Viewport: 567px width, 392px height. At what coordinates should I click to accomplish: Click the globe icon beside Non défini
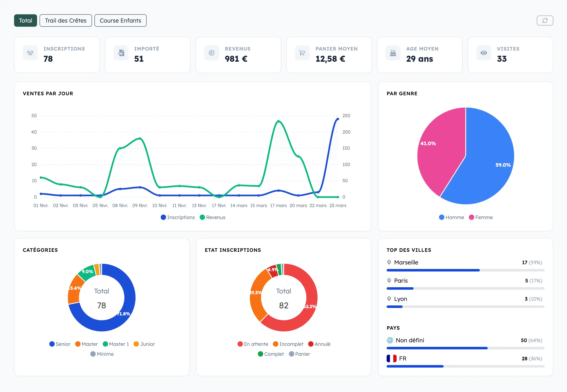390,340
